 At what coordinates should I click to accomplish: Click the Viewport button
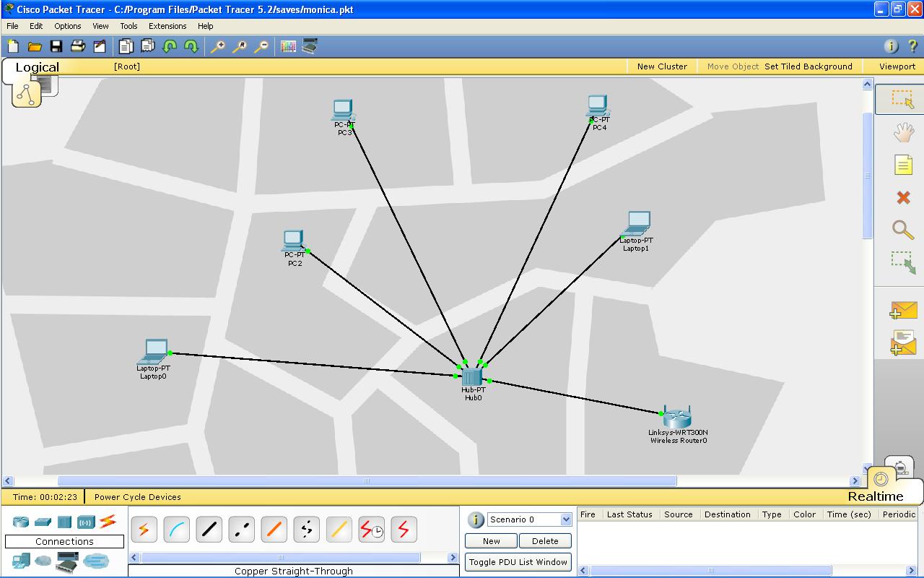[897, 66]
